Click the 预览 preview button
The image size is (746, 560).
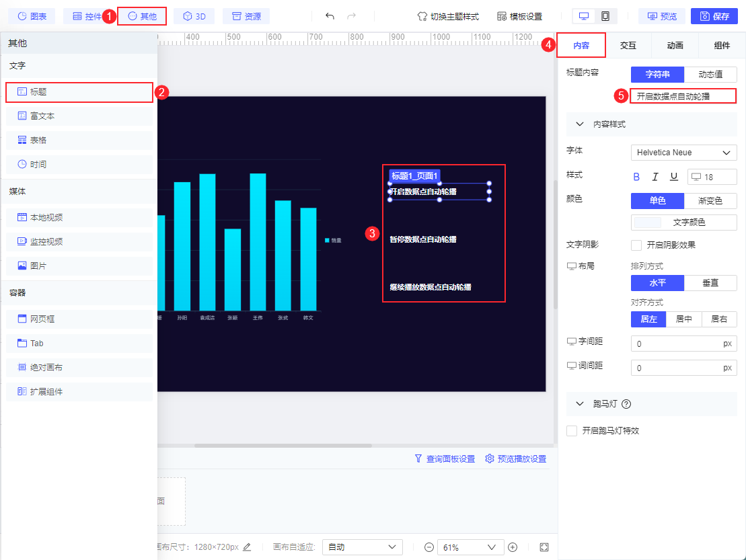tap(662, 16)
